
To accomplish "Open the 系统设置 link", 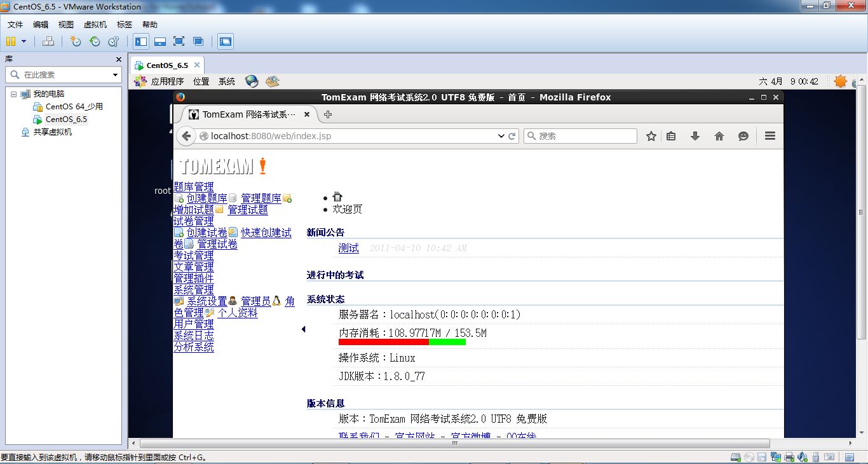I will [x=207, y=301].
